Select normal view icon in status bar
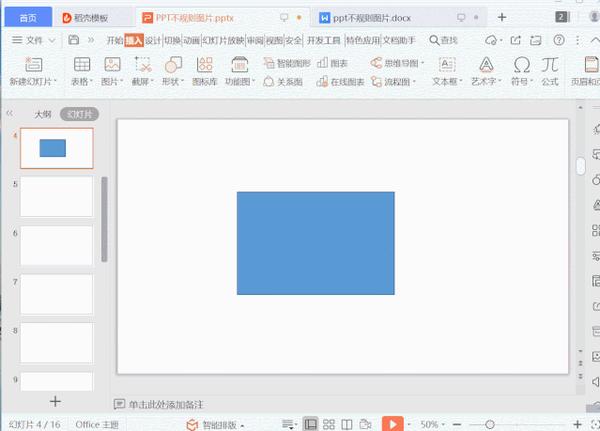Image resolution: width=600 pixels, height=431 pixels. click(310, 424)
